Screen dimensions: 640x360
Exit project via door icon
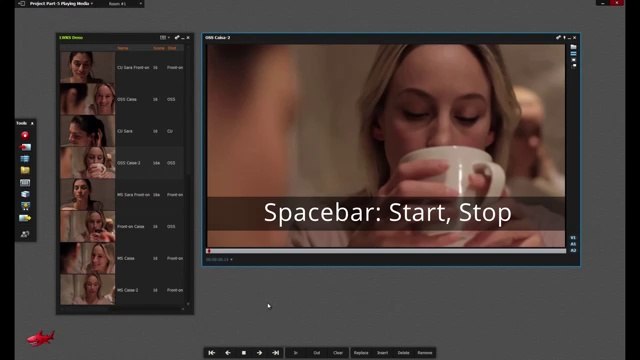click(22, 4)
